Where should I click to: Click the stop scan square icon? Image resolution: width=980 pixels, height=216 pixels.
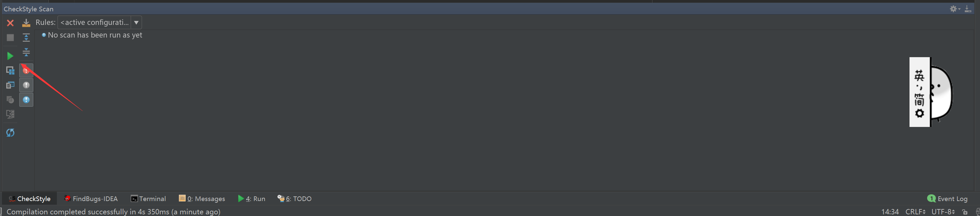coord(10,38)
